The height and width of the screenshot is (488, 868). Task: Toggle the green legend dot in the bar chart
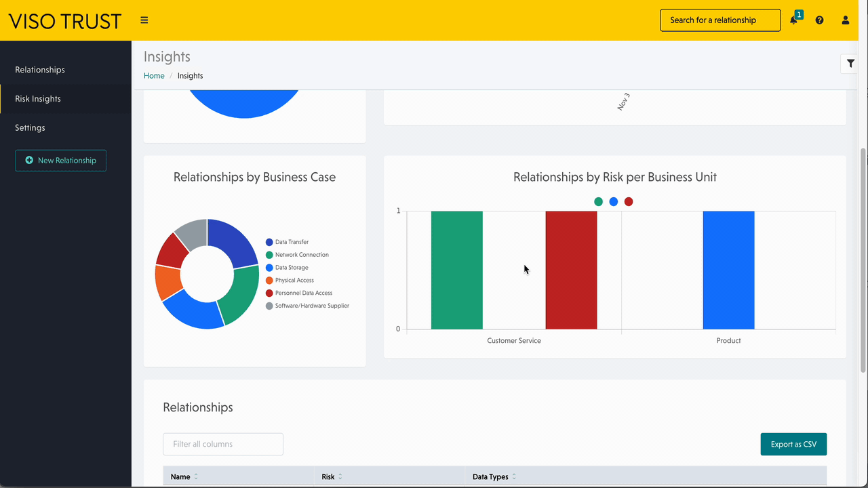click(598, 202)
